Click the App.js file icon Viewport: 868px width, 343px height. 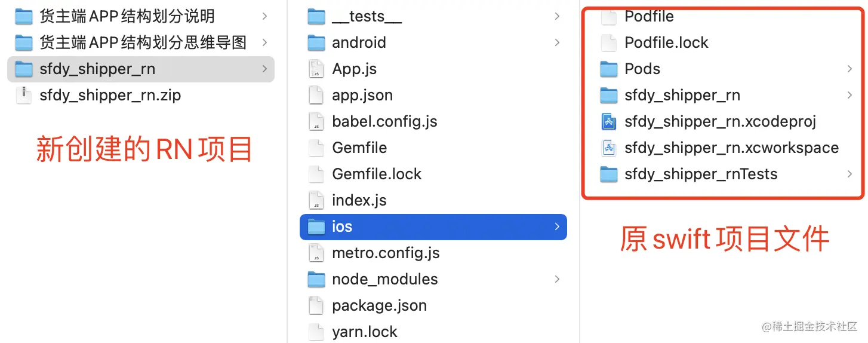[x=316, y=69]
